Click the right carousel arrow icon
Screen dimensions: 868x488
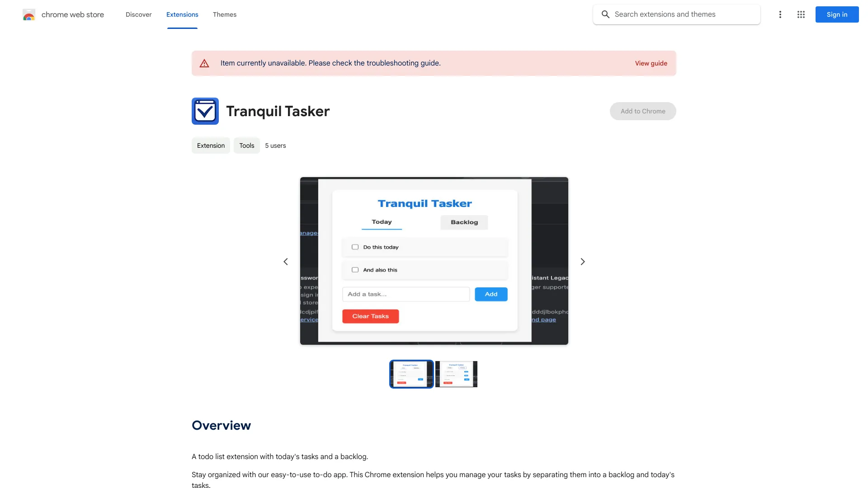point(582,261)
